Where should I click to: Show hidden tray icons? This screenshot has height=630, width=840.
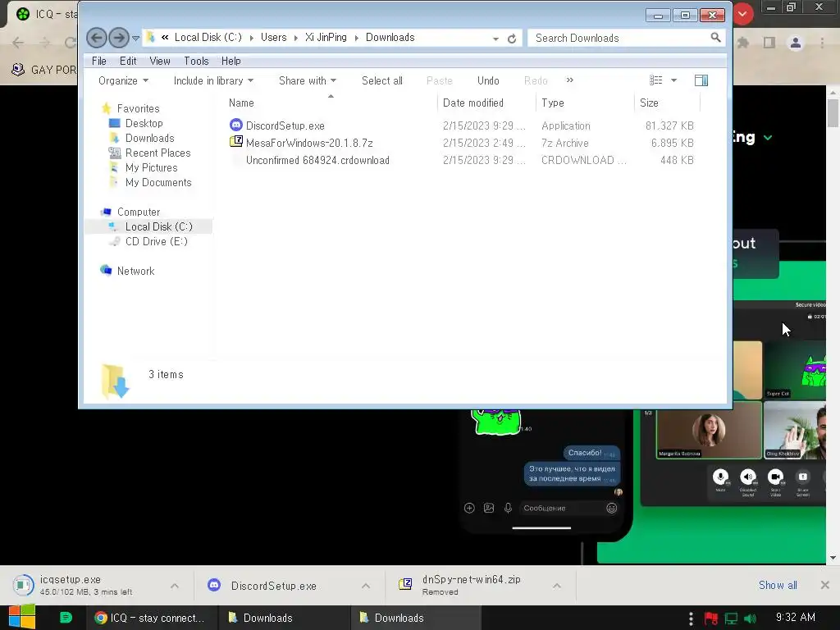pyautogui.click(x=691, y=619)
